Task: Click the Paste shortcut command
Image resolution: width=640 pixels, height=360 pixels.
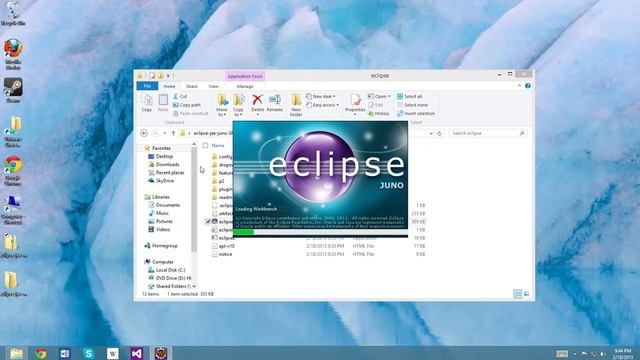Action: [190, 113]
